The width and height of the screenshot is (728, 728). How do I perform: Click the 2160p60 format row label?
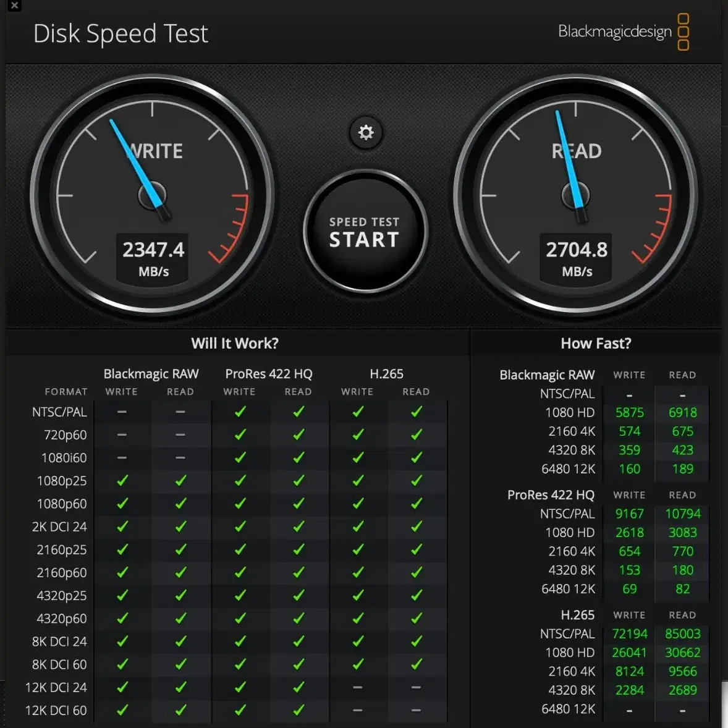coord(62,573)
